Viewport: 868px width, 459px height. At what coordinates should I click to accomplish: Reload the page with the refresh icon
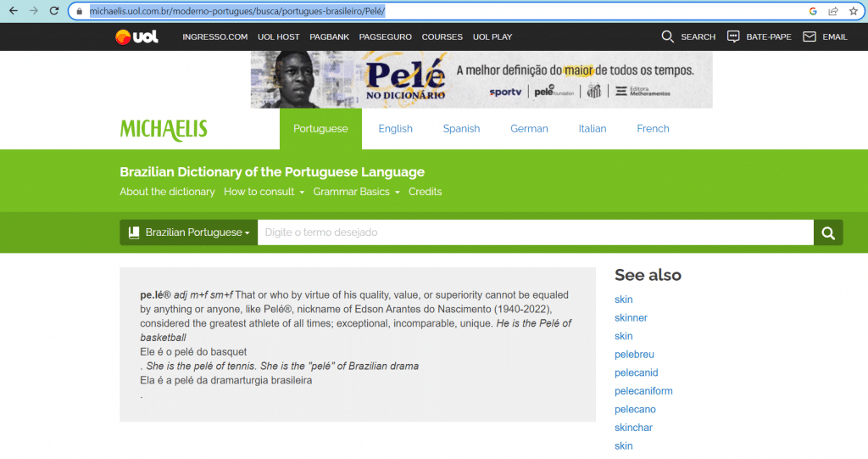coord(53,10)
